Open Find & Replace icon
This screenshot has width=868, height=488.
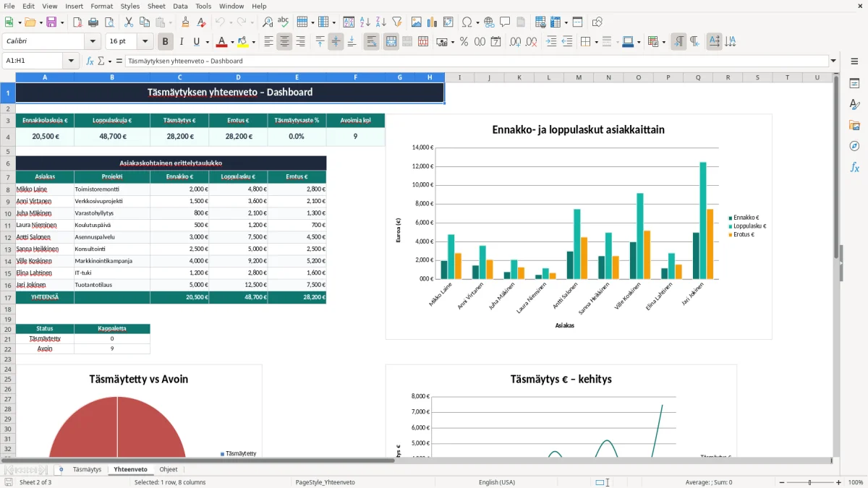point(268,22)
